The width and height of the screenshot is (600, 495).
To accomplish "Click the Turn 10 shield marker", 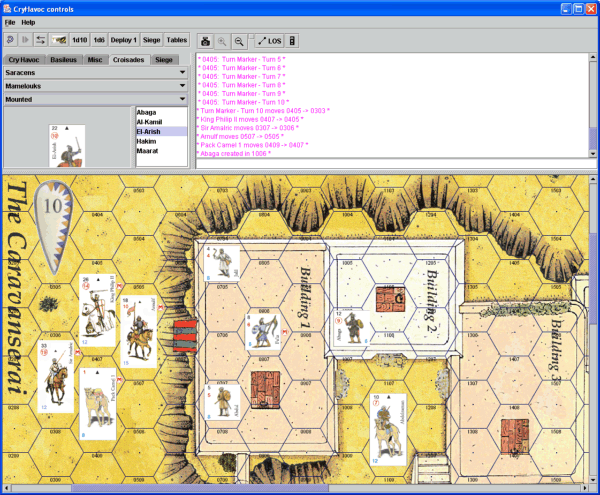I will [54, 226].
